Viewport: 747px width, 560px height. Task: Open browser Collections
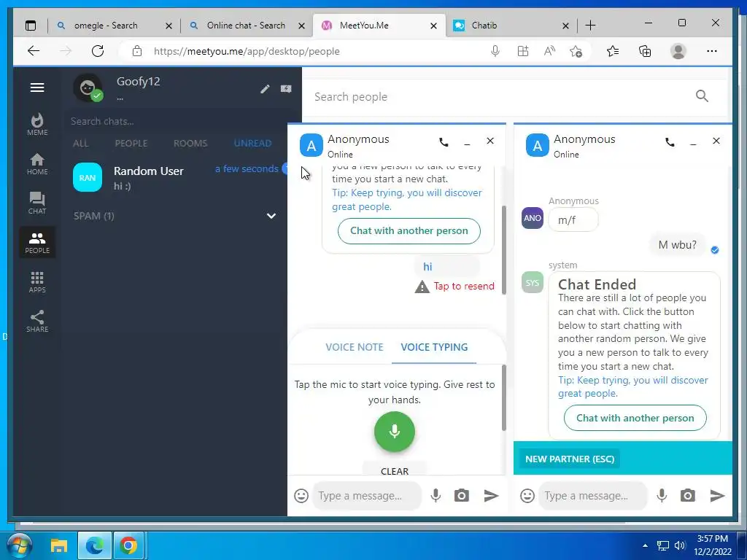click(645, 52)
